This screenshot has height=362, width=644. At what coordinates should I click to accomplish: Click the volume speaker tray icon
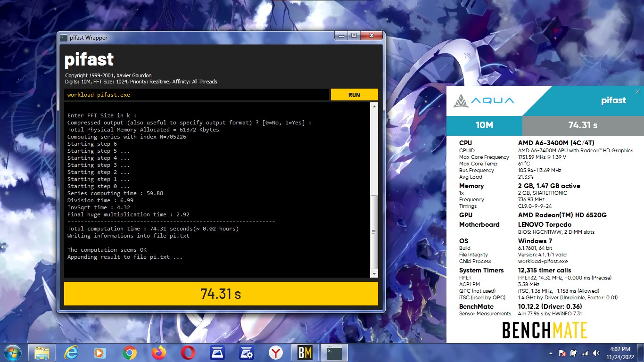pyautogui.click(x=596, y=353)
